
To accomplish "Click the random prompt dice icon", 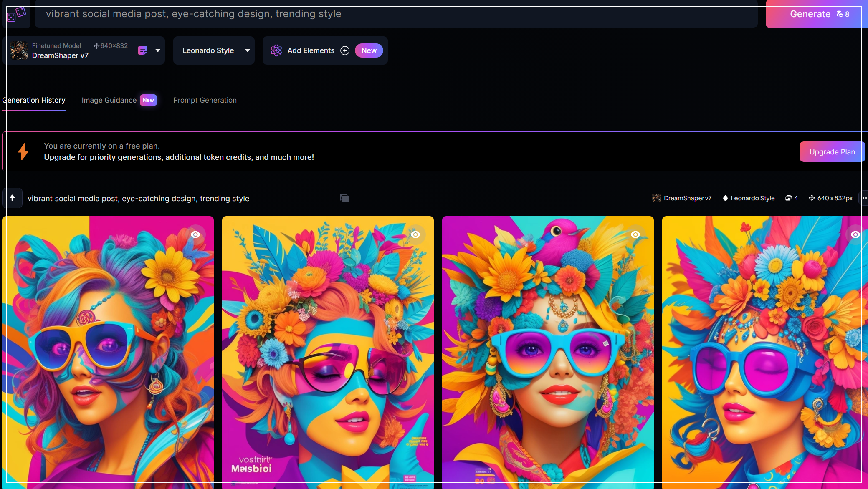I will pyautogui.click(x=16, y=14).
